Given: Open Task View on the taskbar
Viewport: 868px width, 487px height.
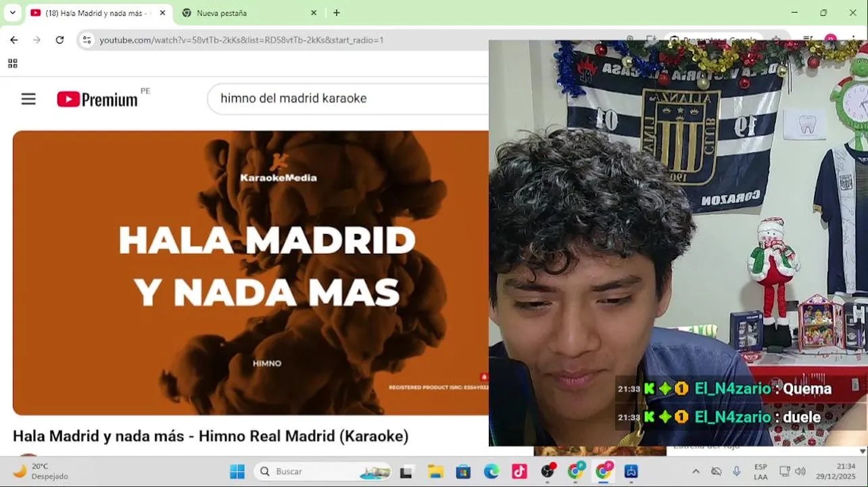Looking at the screenshot, I should coord(406,471).
